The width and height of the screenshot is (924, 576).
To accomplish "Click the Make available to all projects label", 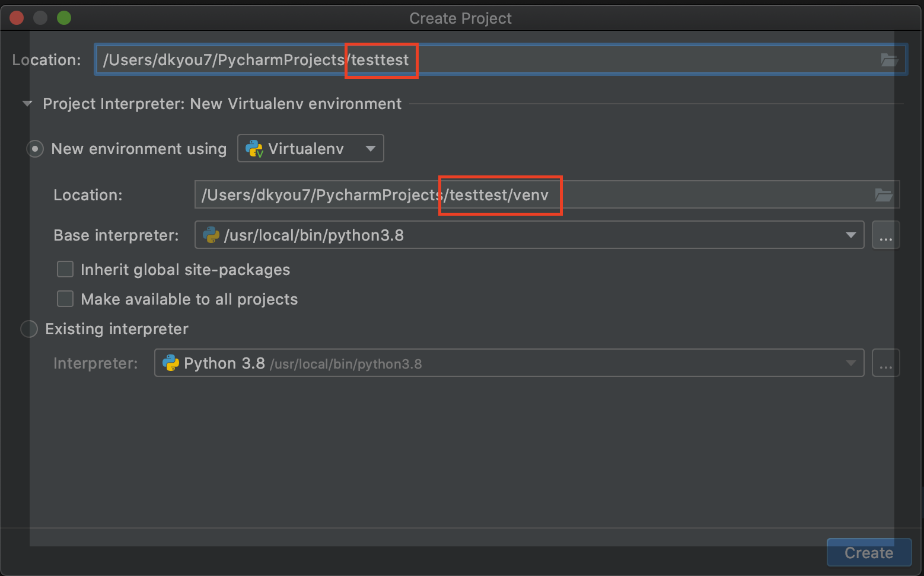I will tap(189, 299).
